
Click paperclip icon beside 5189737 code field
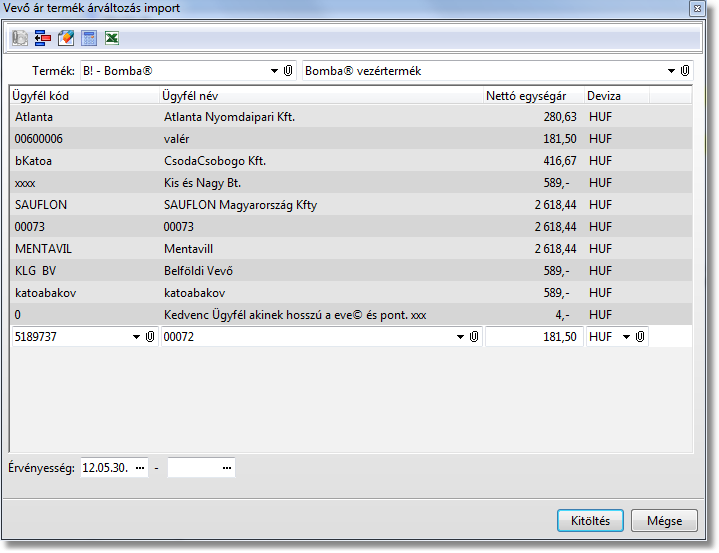(x=150, y=337)
